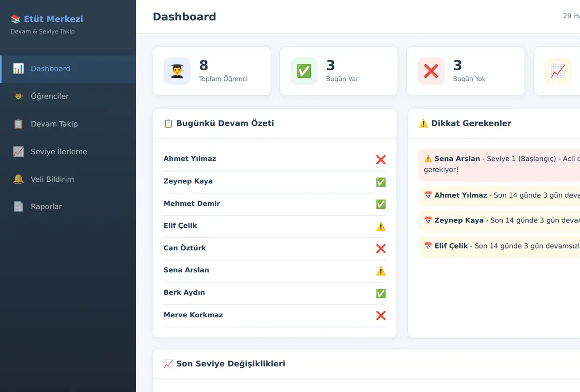Click the warning icon for Sena Arslan
580x392 pixels.
tap(381, 271)
